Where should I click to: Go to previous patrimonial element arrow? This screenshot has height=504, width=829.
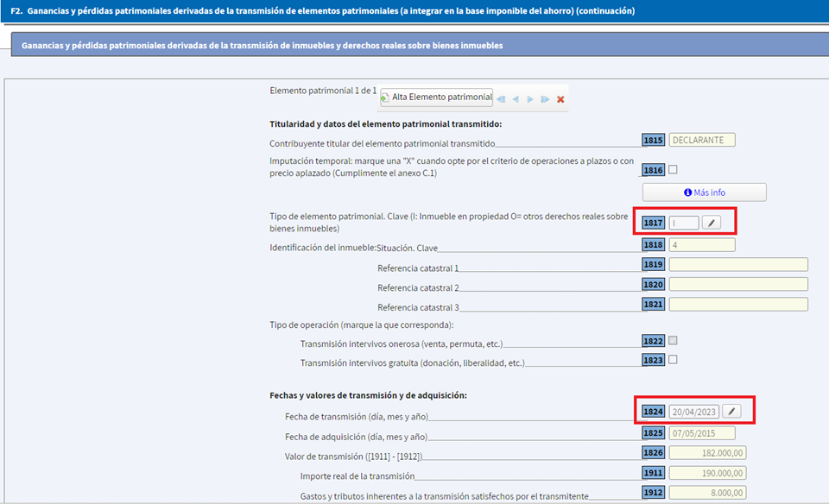point(516,99)
